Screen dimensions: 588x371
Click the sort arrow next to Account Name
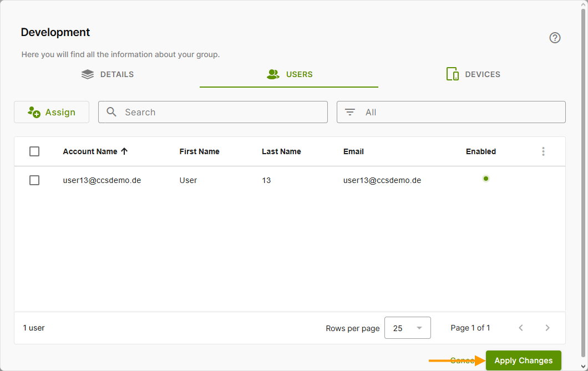[x=124, y=151]
